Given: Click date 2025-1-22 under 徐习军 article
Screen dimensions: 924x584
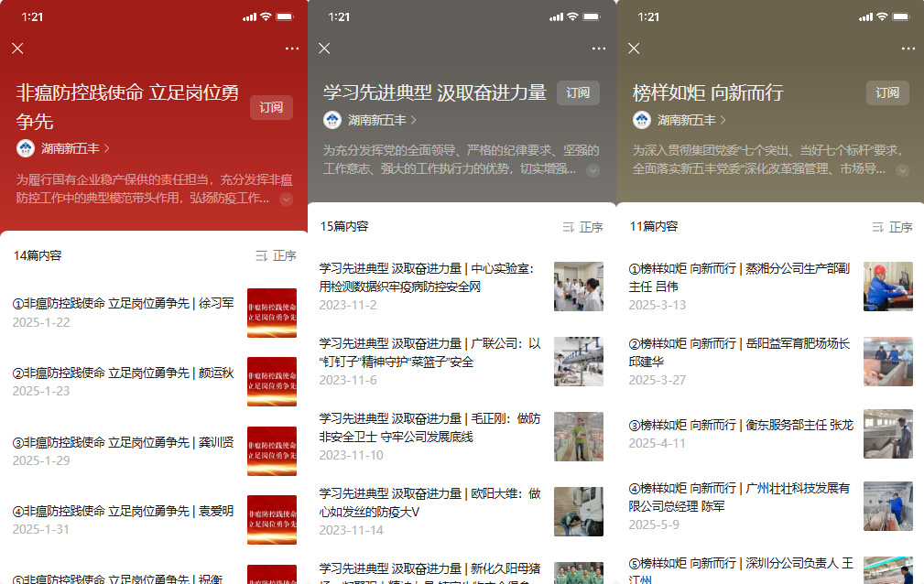Looking at the screenshot, I should pyautogui.click(x=41, y=322).
